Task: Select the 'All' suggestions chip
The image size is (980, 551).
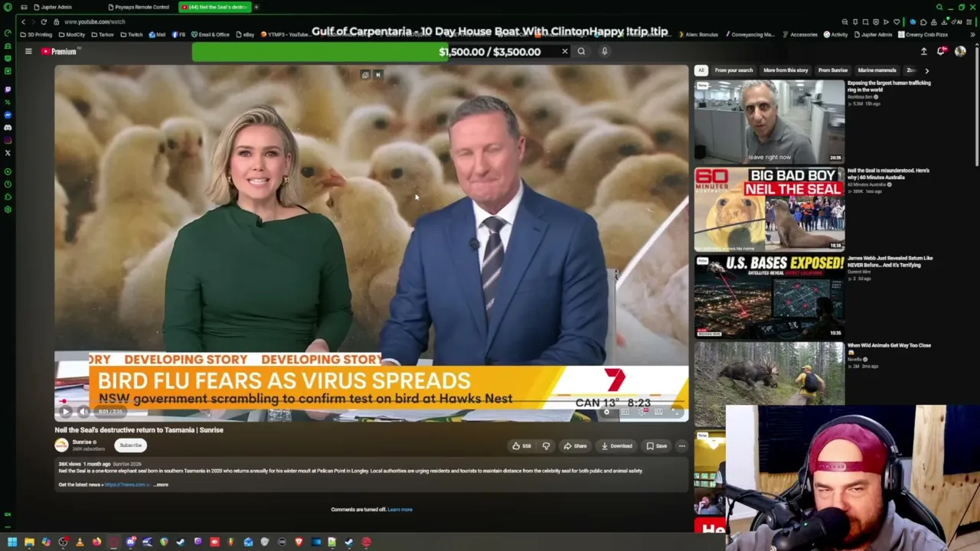Action: coord(701,70)
